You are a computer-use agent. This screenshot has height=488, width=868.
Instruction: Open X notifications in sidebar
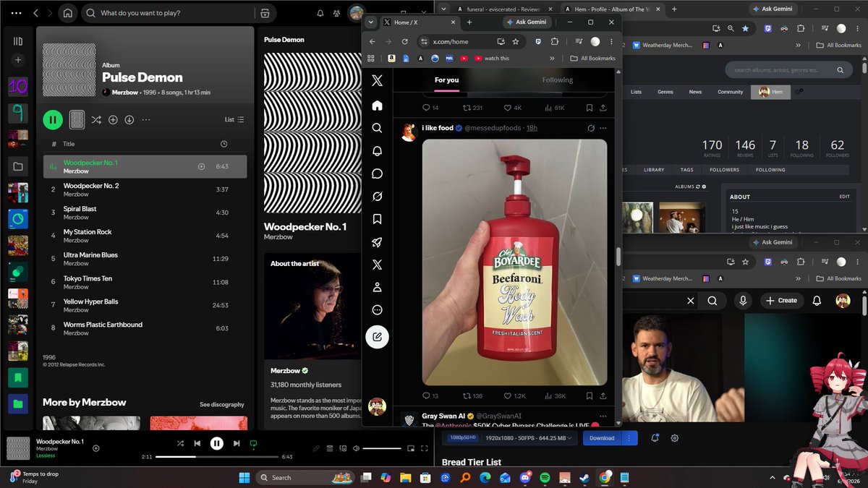(x=377, y=151)
